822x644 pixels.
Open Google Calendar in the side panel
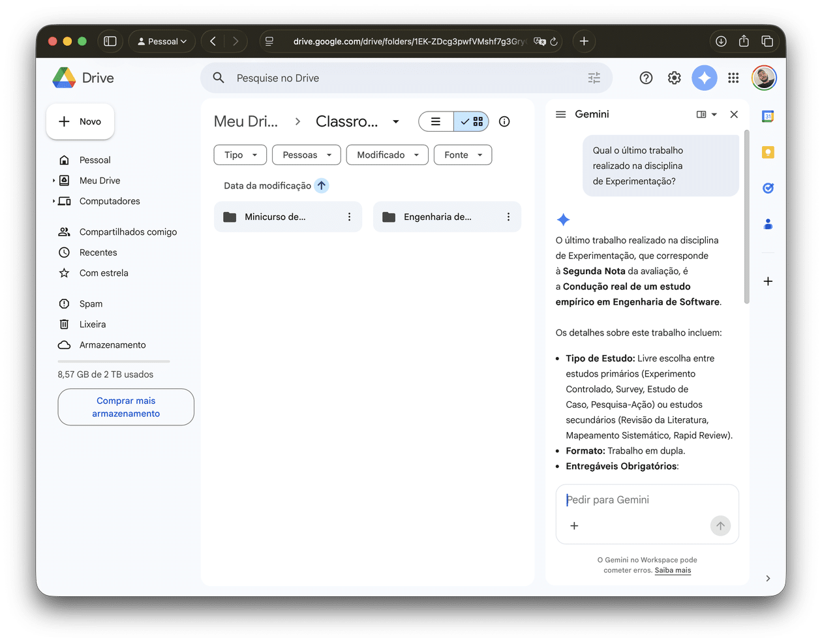768,116
